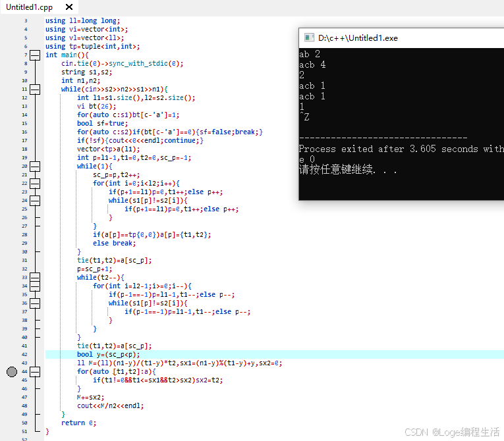This screenshot has width=504, height=441.
Task: Collapse the main function fold on line 7
Action: tap(35, 55)
